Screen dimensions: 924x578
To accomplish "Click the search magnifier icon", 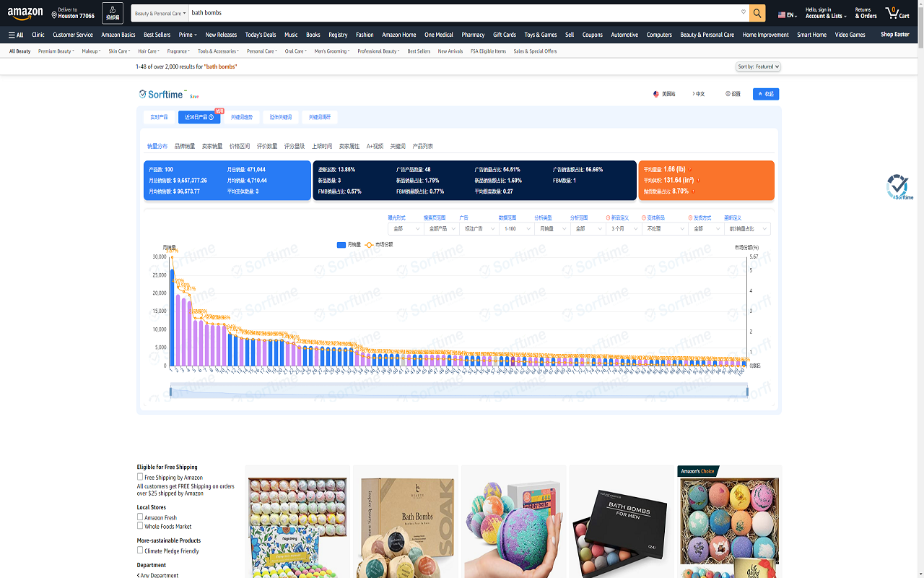I will [757, 13].
